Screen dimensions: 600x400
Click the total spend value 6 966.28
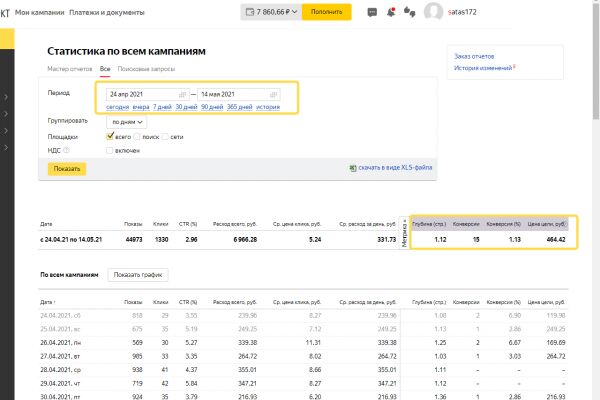coord(245,240)
